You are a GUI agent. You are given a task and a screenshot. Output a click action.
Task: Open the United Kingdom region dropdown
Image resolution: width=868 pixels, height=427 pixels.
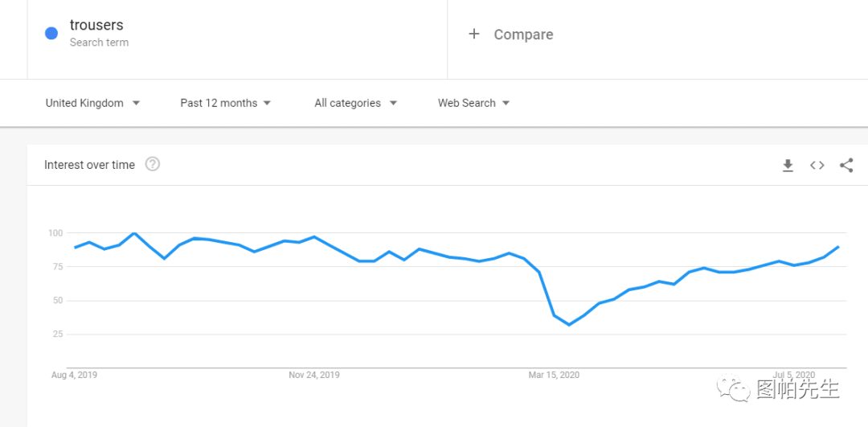[x=92, y=103]
